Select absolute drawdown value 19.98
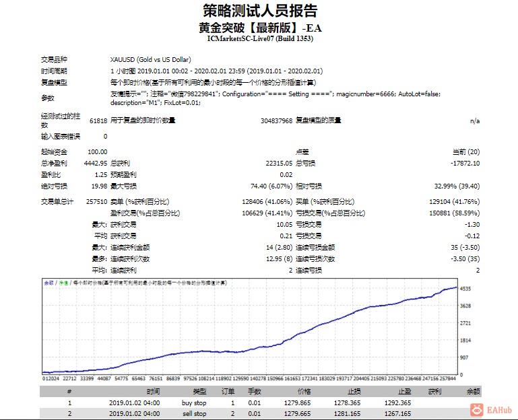Screen dimensions: 518x420 click(100, 186)
